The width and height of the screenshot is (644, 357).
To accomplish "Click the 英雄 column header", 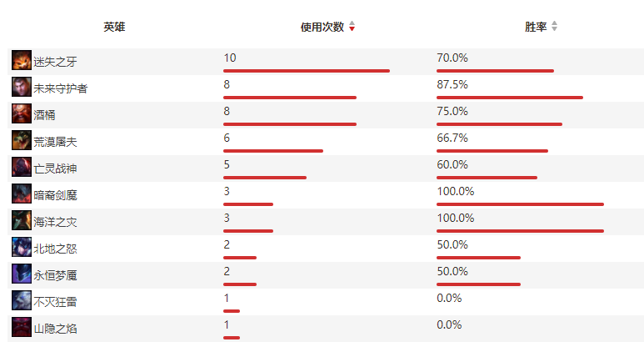I will coord(114,27).
